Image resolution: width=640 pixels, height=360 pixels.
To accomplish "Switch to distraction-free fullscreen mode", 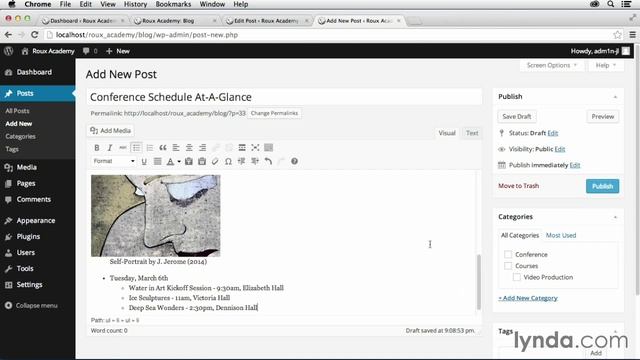I will (255, 148).
